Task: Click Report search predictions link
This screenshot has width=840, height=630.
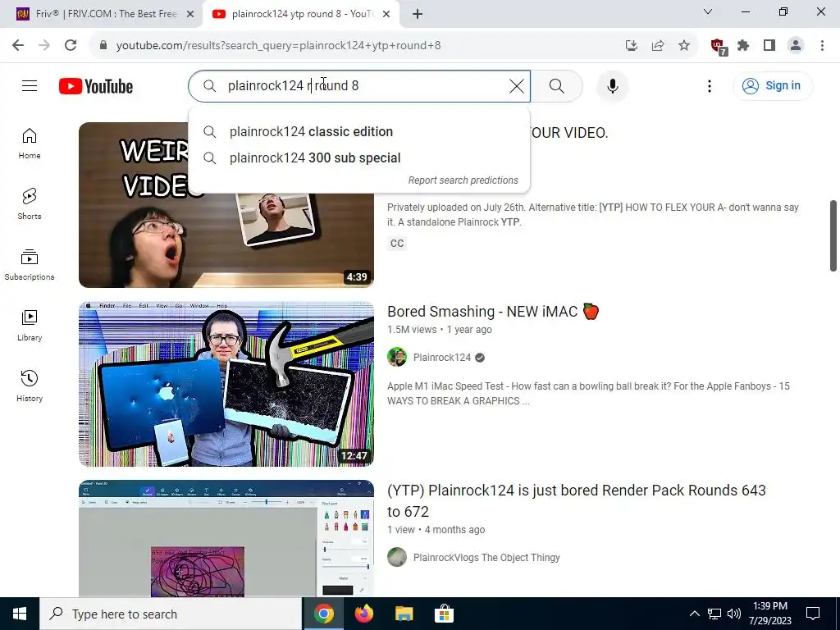Action: coord(463,180)
